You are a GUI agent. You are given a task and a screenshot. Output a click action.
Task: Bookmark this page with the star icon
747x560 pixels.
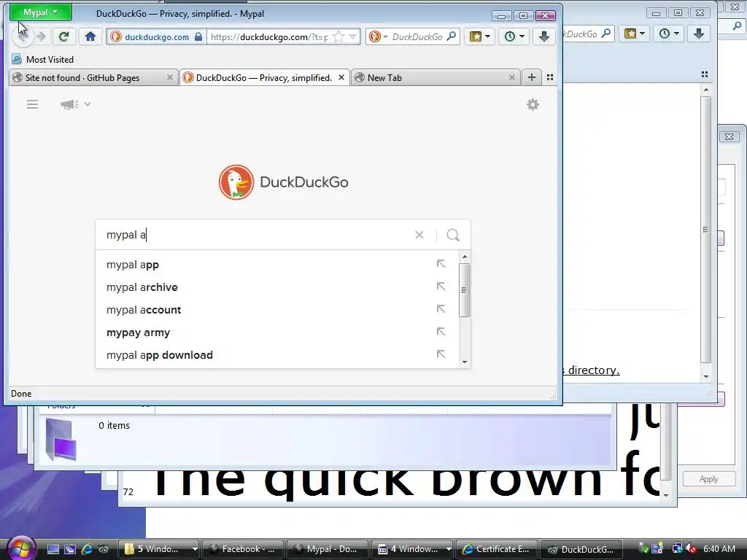click(338, 36)
